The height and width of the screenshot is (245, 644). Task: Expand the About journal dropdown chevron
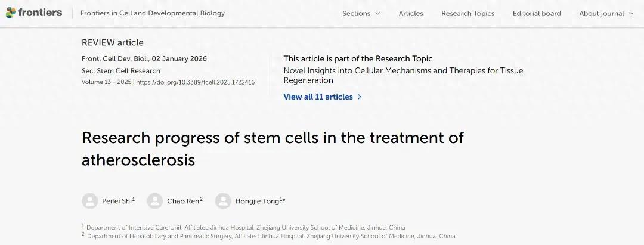coord(631,14)
